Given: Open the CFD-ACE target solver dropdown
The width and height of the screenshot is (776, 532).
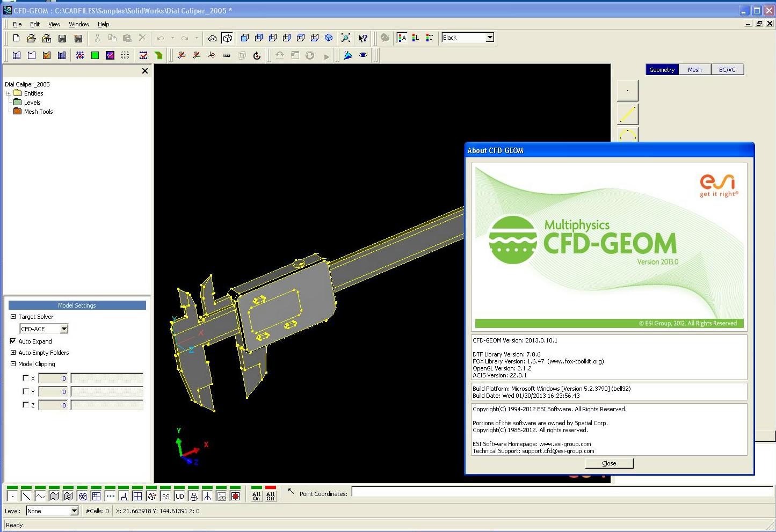Looking at the screenshot, I should click(64, 329).
